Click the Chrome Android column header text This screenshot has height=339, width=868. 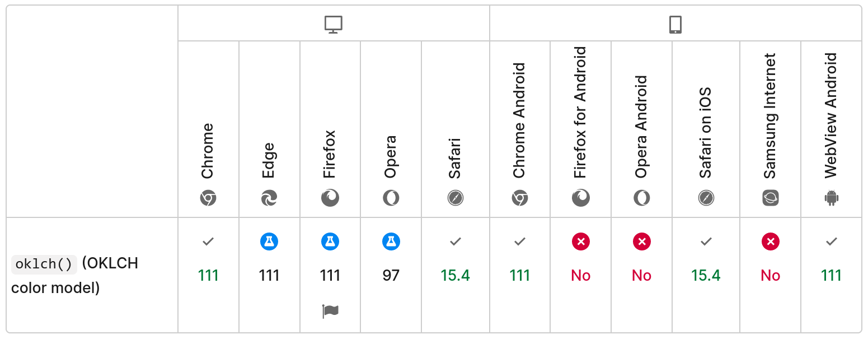click(519, 120)
